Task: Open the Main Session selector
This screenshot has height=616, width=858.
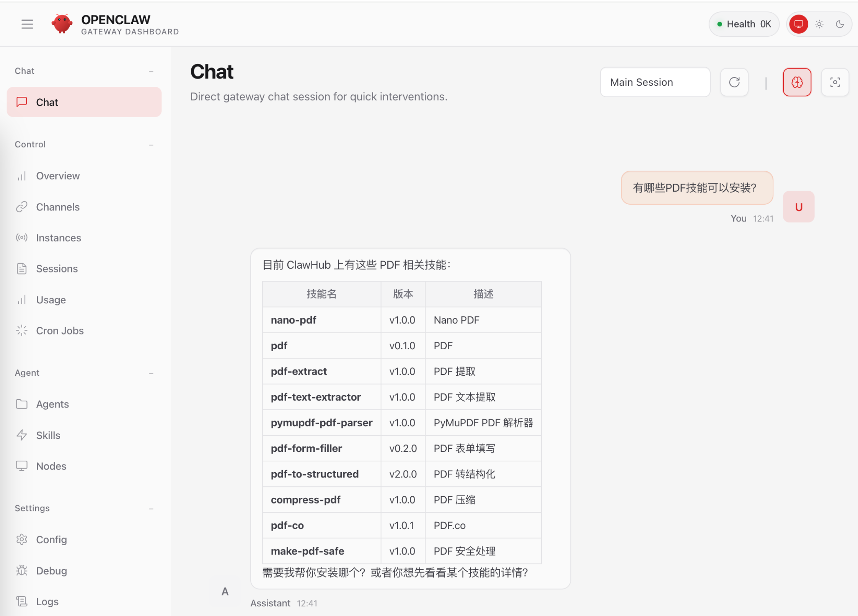Action: [x=655, y=82]
